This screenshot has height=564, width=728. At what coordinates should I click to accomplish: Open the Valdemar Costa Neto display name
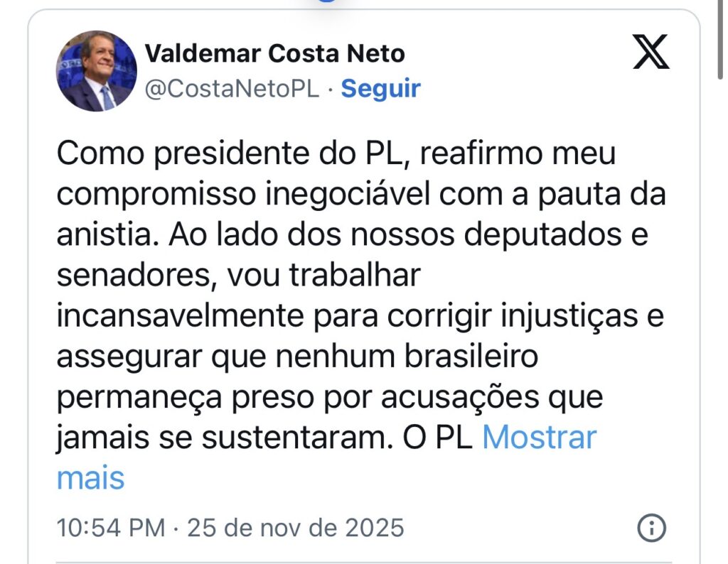tap(274, 53)
